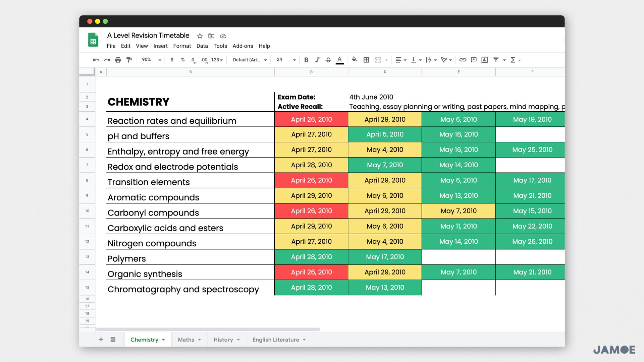Select the English Literature tab

click(276, 340)
